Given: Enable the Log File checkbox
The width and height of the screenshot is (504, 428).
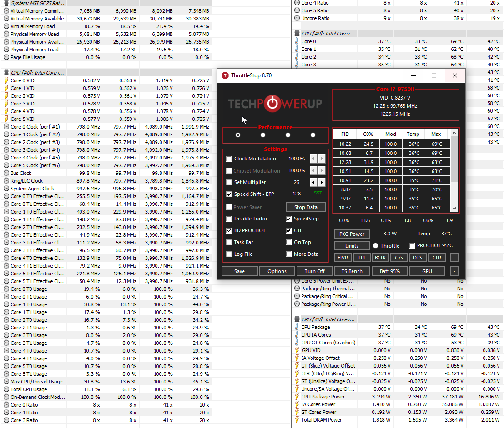Looking at the screenshot, I should (x=229, y=254).
